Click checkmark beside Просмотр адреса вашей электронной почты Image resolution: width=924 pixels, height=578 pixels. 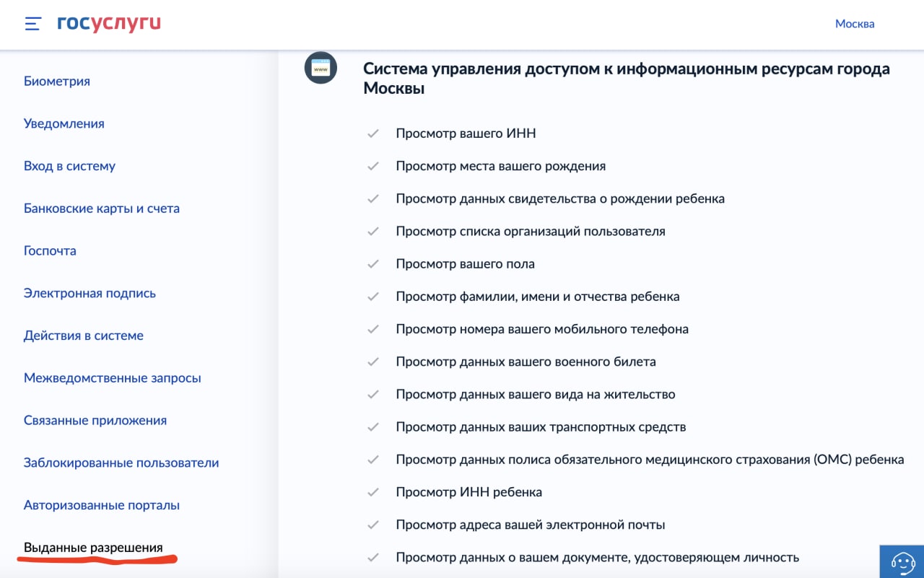point(373,525)
